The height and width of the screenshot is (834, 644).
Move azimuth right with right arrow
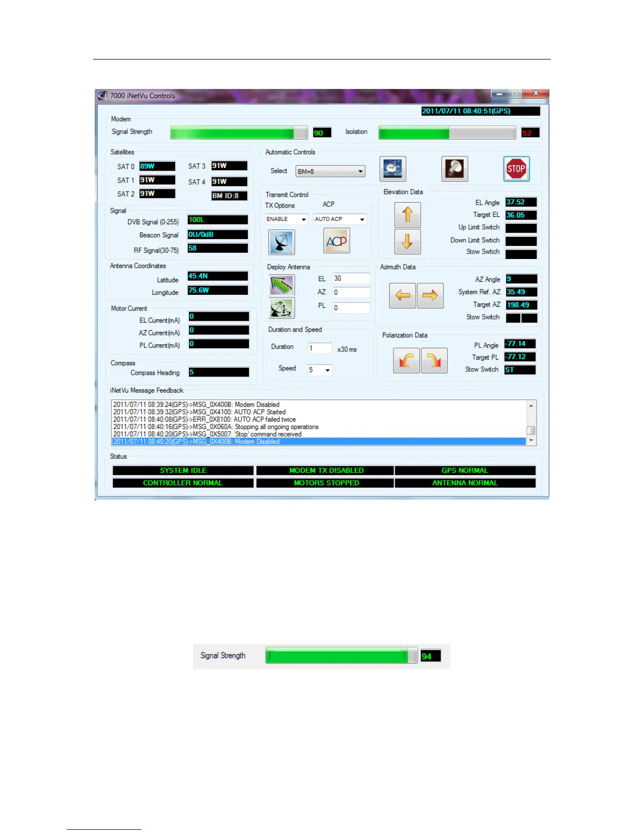430,295
